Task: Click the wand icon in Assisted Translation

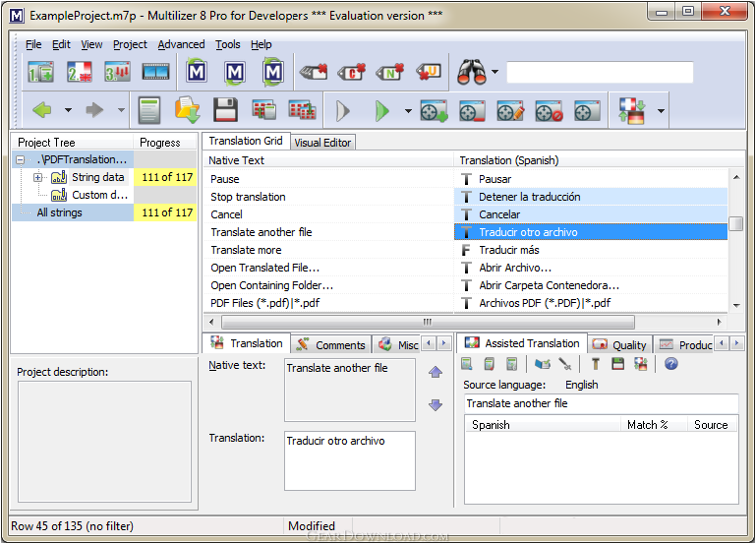Action: (x=565, y=364)
